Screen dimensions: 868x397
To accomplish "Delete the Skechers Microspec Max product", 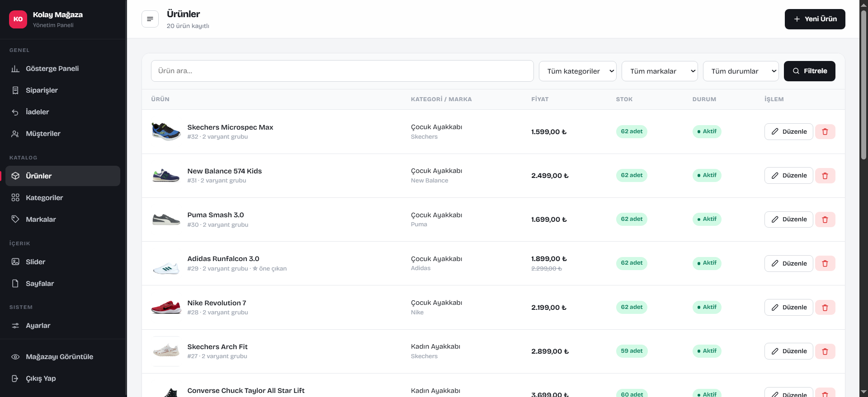I will pyautogui.click(x=825, y=132).
